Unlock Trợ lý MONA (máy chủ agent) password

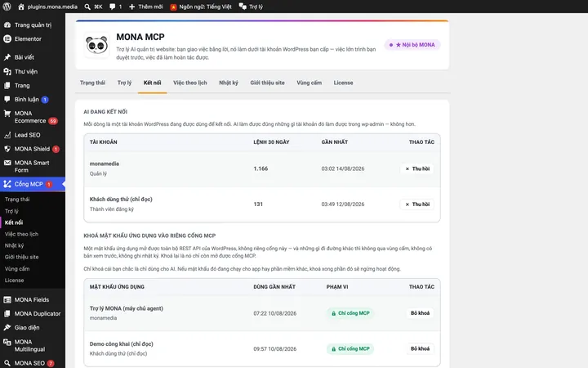tap(420, 312)
